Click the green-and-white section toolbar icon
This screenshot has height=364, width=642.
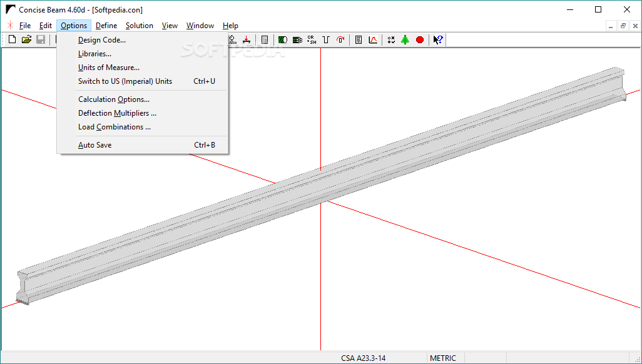coord(282,40)
